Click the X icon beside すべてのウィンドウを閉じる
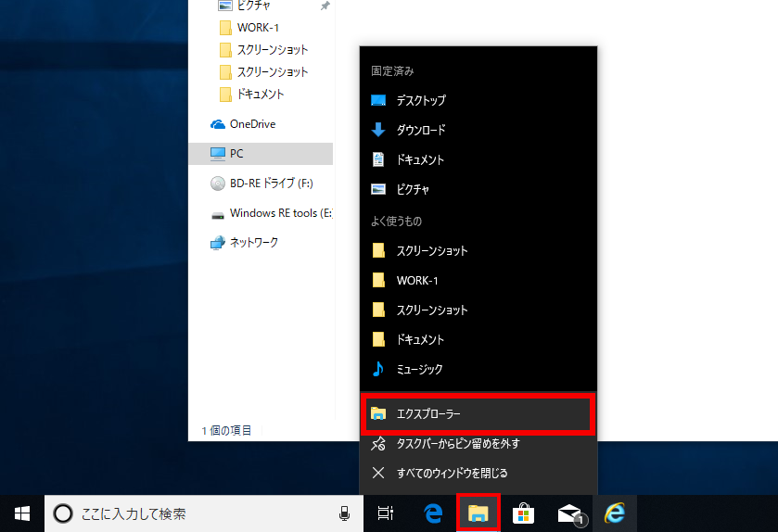778x532 pixels. (x=378, y=473)
